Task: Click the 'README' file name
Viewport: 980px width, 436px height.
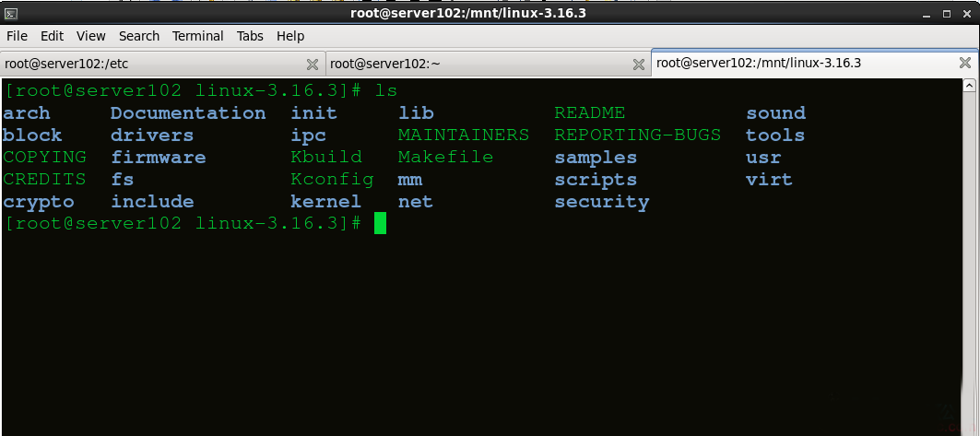Action: tap(589, 113)
